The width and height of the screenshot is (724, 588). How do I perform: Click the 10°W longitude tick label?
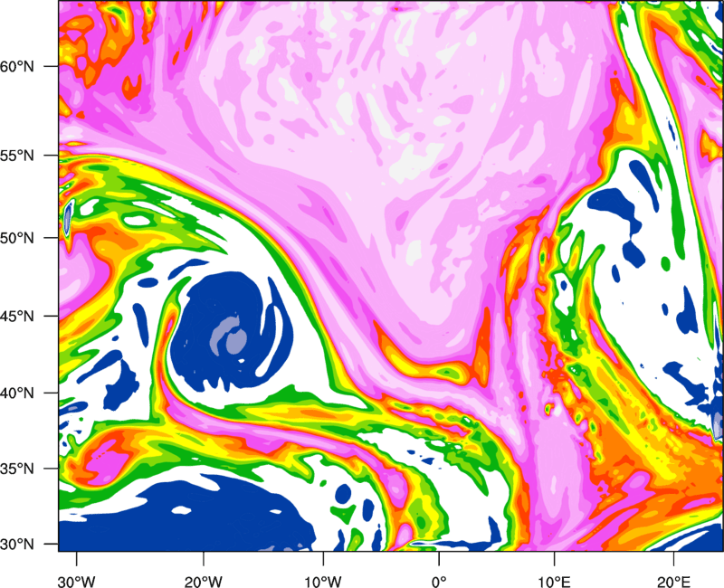point(323,582)
